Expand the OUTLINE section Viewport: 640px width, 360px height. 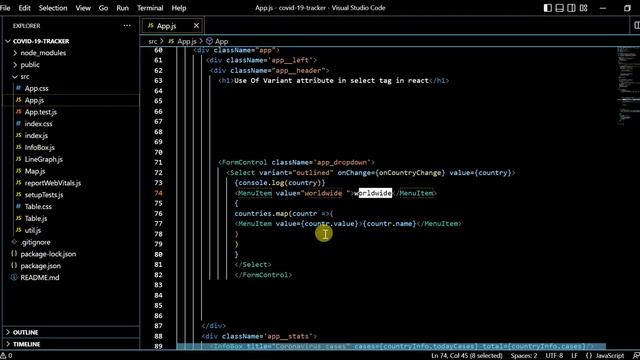25,332
